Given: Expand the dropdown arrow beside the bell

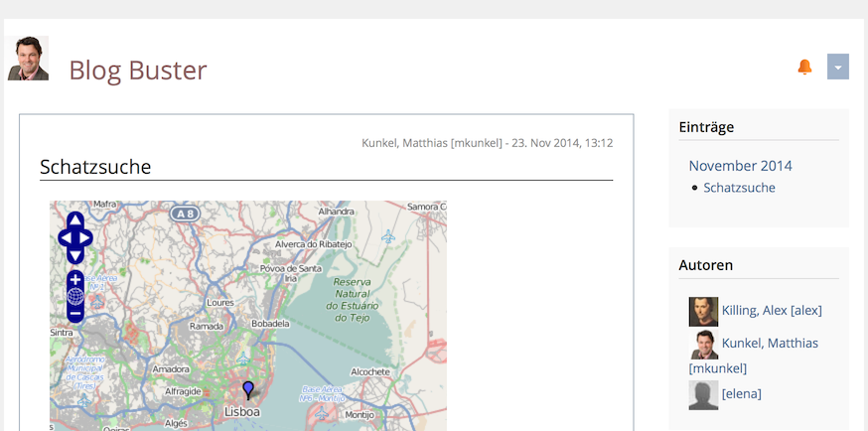Looking at the screenshot, I should 837,68.
